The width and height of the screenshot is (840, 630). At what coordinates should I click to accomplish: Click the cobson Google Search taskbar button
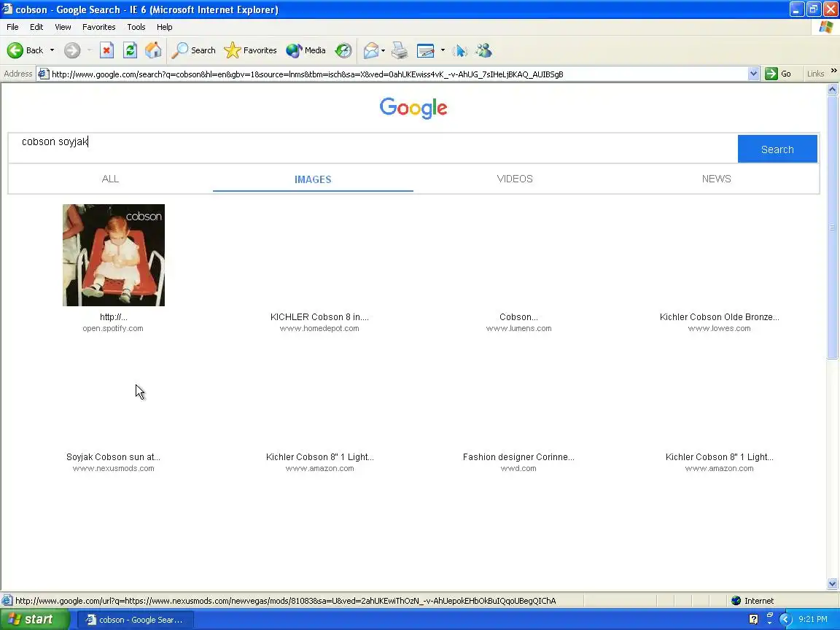(x=136, y=620)
